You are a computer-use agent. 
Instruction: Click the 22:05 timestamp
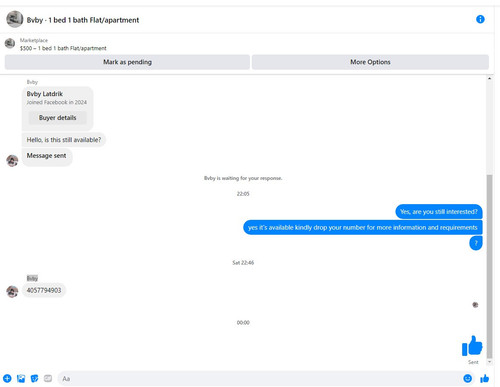pos(243,194)
